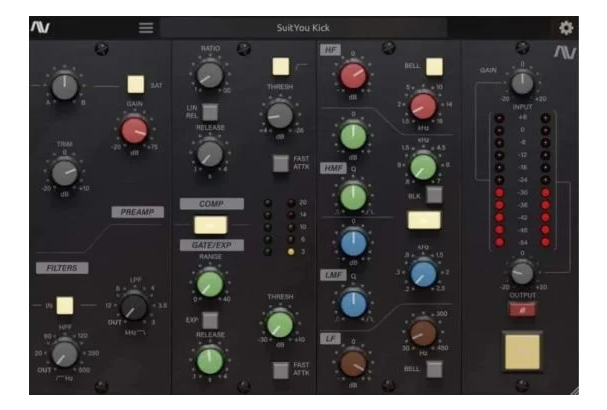607x410 pixels.
Task: Click the blue LMF frequency kHz knob
Action: [x=423, y=273]
